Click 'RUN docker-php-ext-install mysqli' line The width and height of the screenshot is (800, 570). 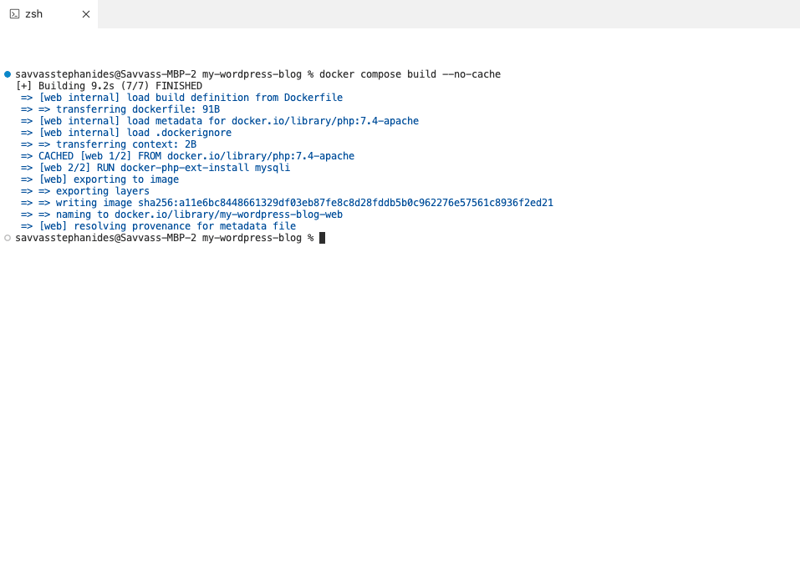pos(156,168)
